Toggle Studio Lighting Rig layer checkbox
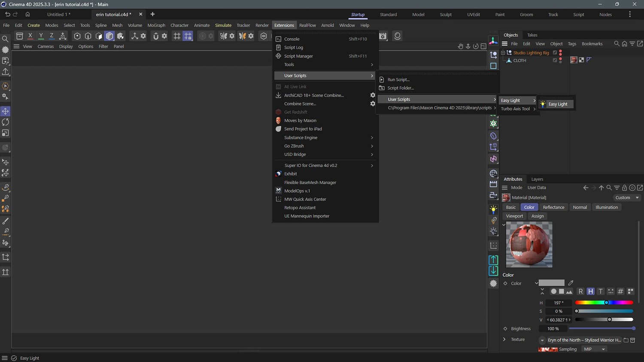Screen dimensions: 644x362 [x=555, y=53]
